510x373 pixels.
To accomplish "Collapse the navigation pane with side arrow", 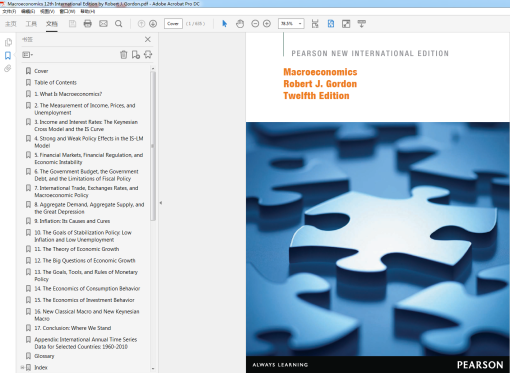I will (161, 203).
